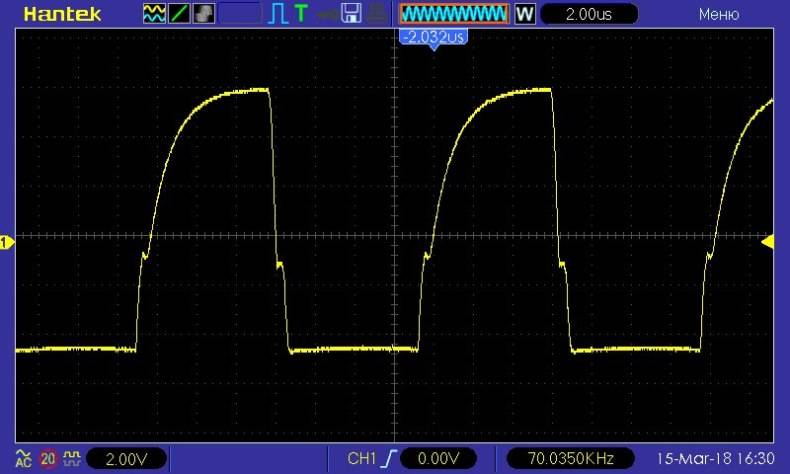Click the AC coupling icon
Image resolution: width=790 pixels, height=474 pixels.
(23, 458)
